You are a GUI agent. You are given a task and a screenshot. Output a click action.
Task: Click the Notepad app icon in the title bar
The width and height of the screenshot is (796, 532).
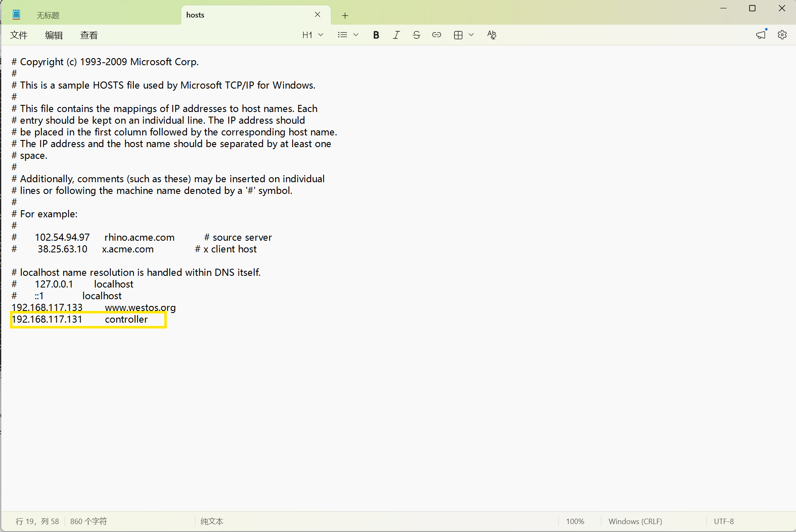(x=16, y=15)
